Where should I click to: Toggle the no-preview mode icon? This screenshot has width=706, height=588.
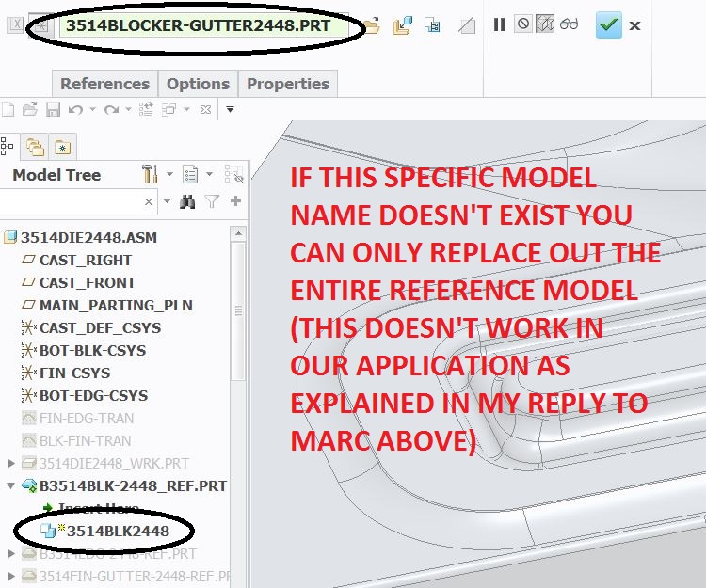pyautogui.click(x=523, y=24)
